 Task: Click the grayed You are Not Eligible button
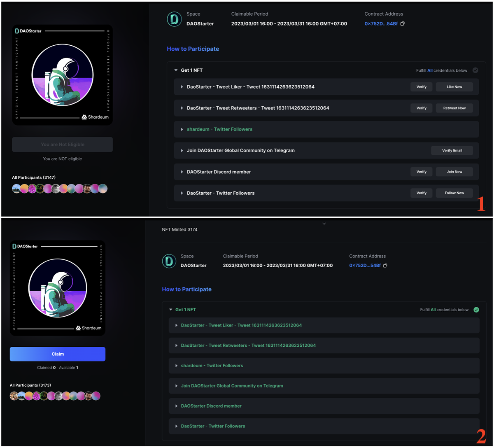click(x=62, y=145)
